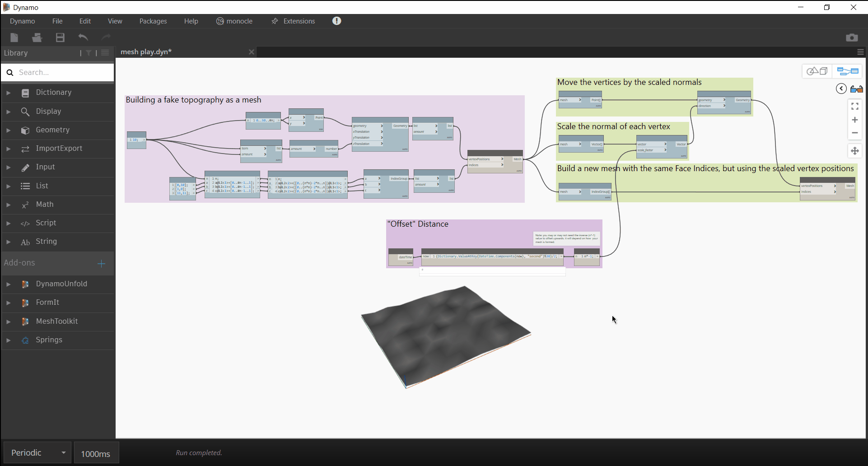Click the 'Run completed.' status text
The width and height of the screenshot is (868, 466).
tap(199, 453)
